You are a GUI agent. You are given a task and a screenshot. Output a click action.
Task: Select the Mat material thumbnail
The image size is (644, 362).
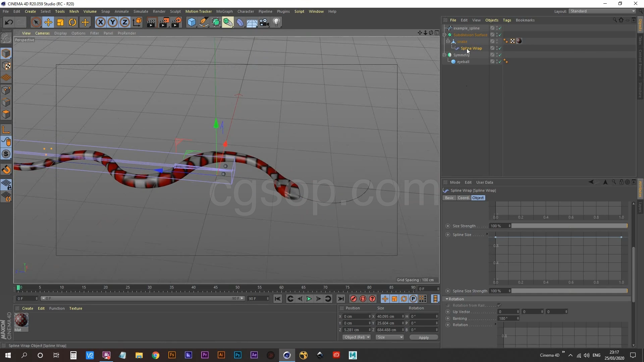[21, 320]
